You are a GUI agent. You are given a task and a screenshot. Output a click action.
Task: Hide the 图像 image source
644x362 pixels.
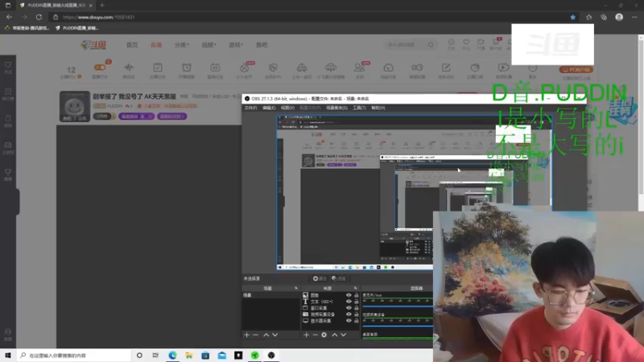(x=349, y=295)
